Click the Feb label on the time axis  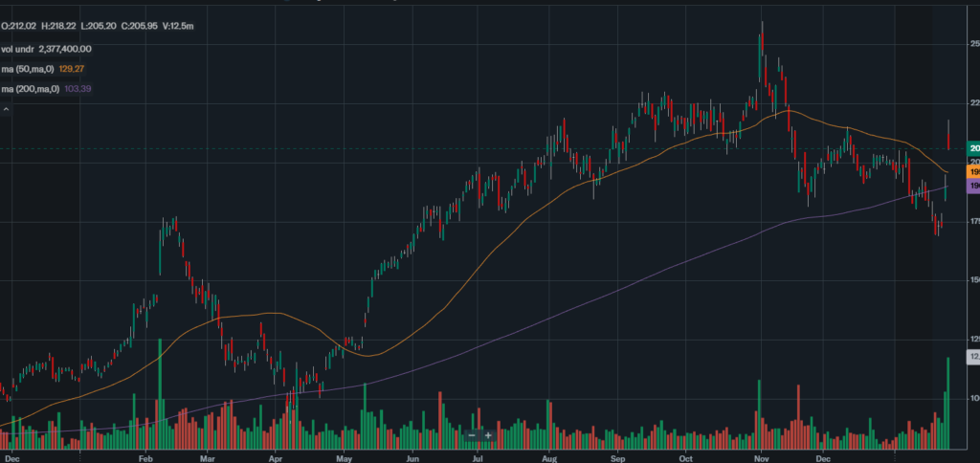[x=146, y=456]
